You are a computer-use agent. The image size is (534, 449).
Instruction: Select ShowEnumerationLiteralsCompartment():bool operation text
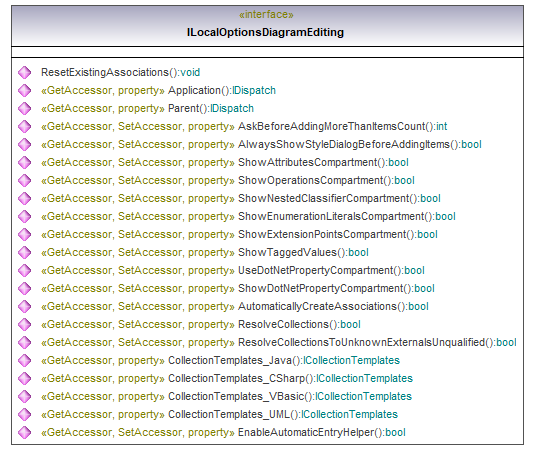click(347, 216)
